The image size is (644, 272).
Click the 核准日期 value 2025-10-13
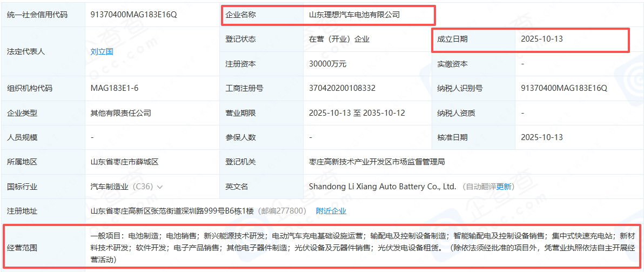[541, 137]
